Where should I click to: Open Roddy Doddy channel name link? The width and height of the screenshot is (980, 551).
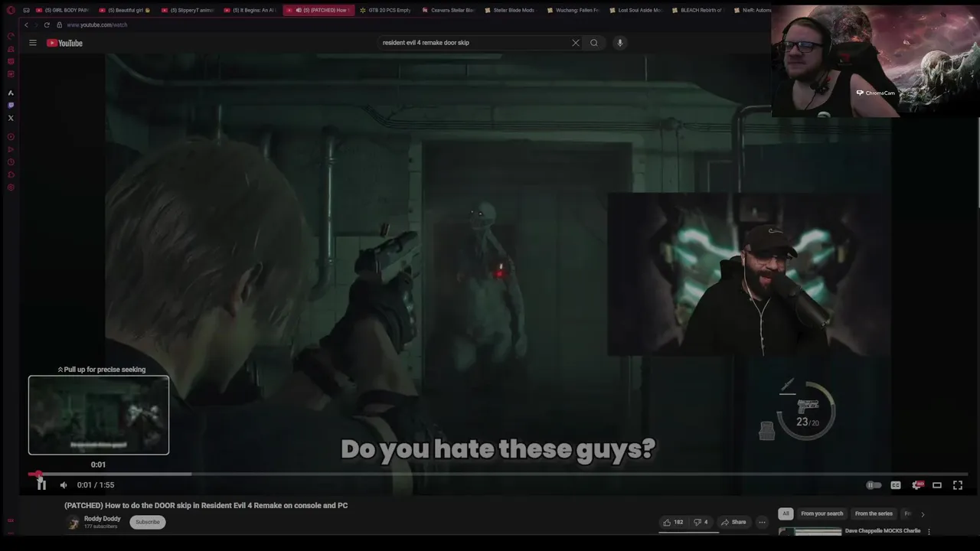102,519
